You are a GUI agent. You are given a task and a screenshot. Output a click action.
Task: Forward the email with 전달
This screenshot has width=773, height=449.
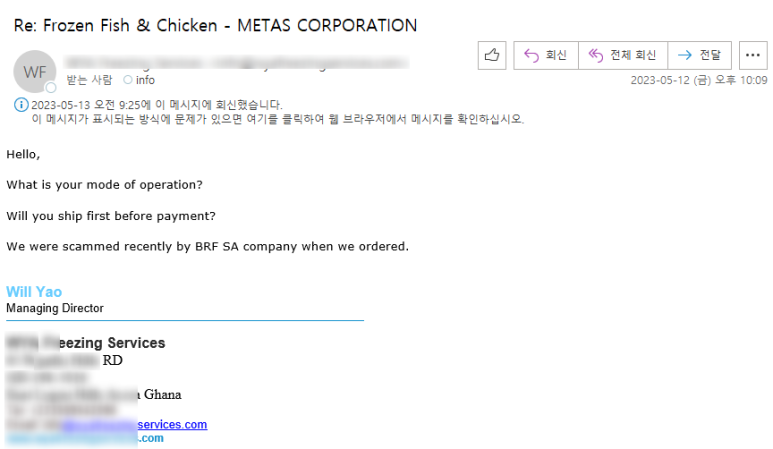tap(700, 55)
